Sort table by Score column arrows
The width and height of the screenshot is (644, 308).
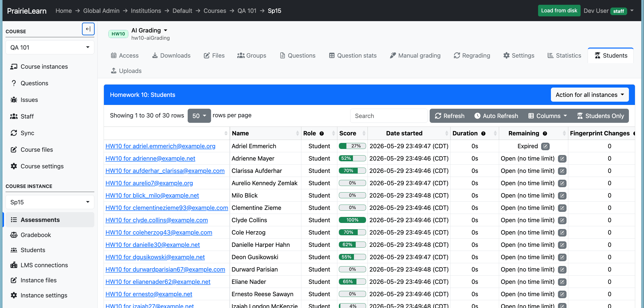(364, 133)
